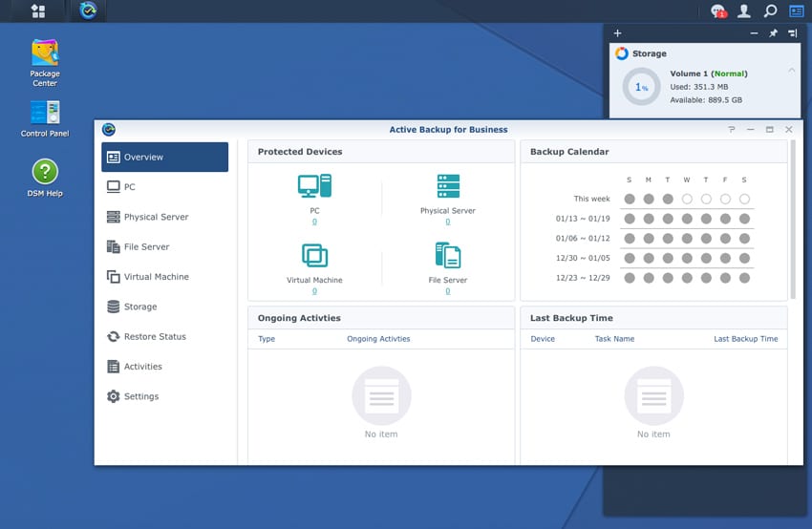Add a widget with the plus icon

click(617, 33)
